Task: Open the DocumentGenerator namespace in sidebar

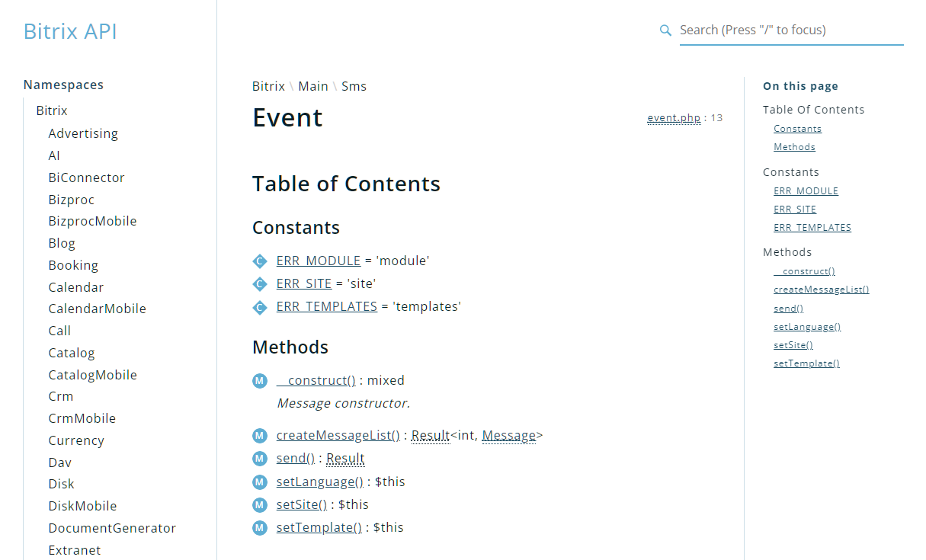Action: (x=112, y=528)
